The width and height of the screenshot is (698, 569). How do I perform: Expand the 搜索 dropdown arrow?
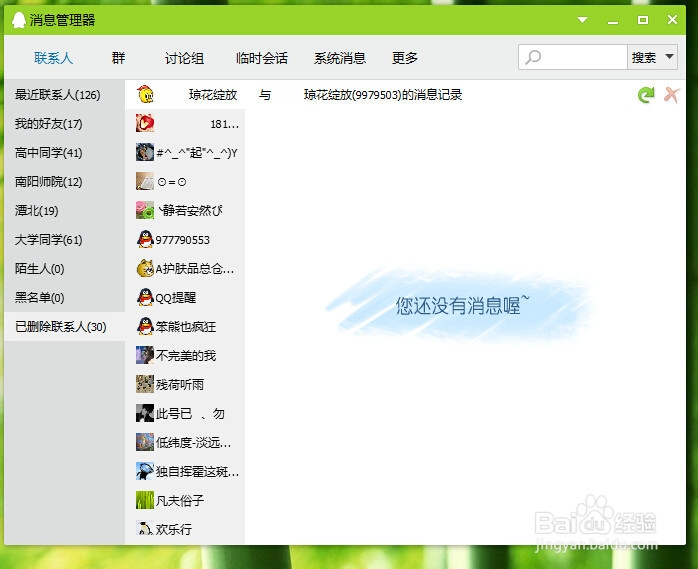[669, 57]
